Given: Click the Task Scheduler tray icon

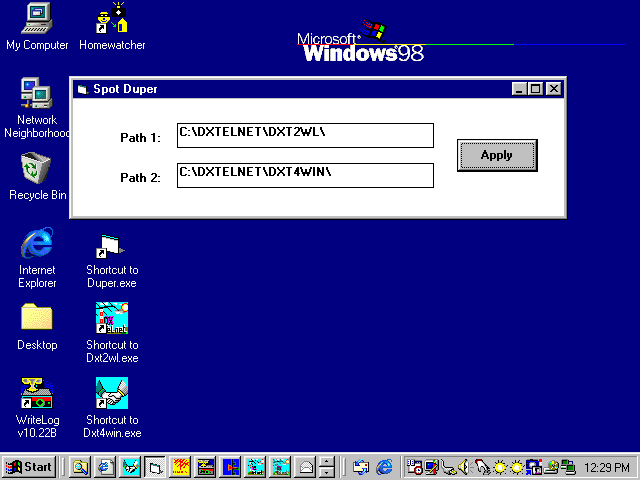Looking at the screenshot, I should pyautogui.click(x=415, y=467).
